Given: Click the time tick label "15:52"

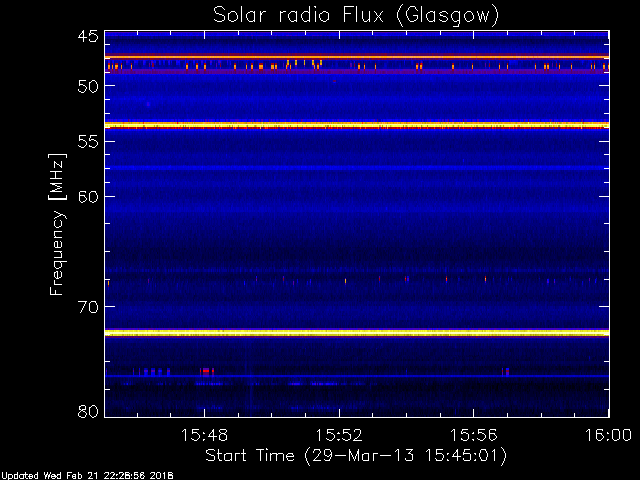Looking at the screenshot, I should (x=339, y=435).
